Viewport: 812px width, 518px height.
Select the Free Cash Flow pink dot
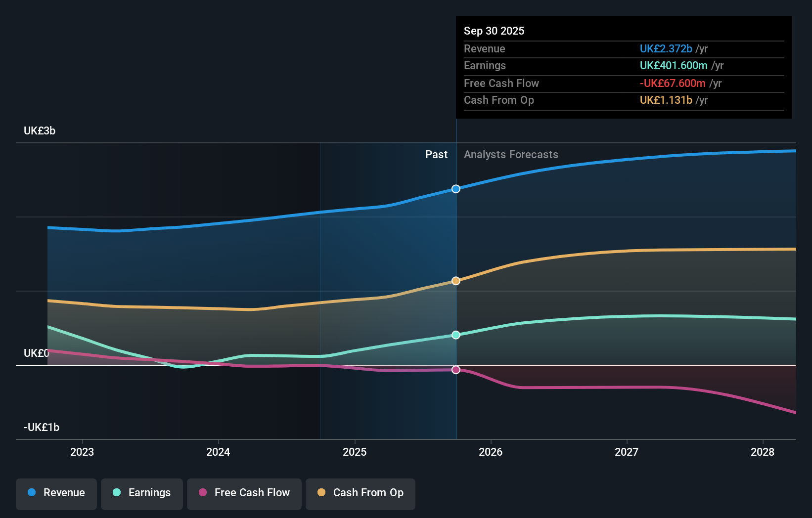pyautogui.click(x=202, y=493)
